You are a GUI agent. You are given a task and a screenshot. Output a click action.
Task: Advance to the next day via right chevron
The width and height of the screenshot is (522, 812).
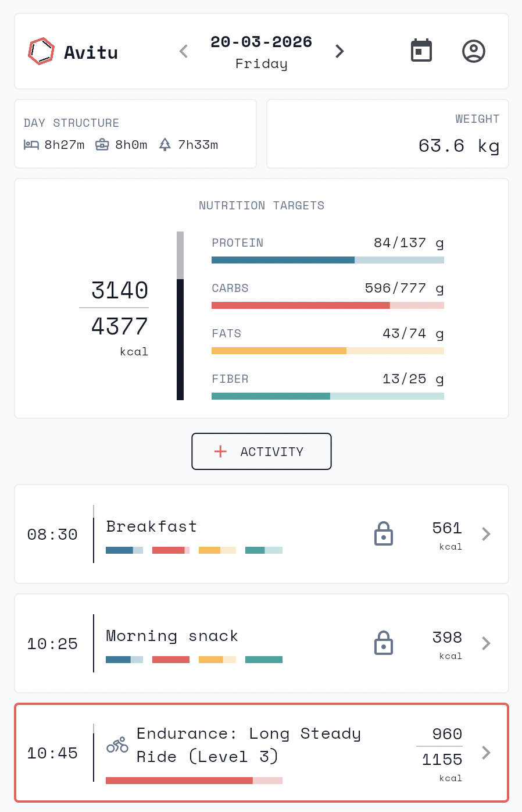tap(339, 51)
